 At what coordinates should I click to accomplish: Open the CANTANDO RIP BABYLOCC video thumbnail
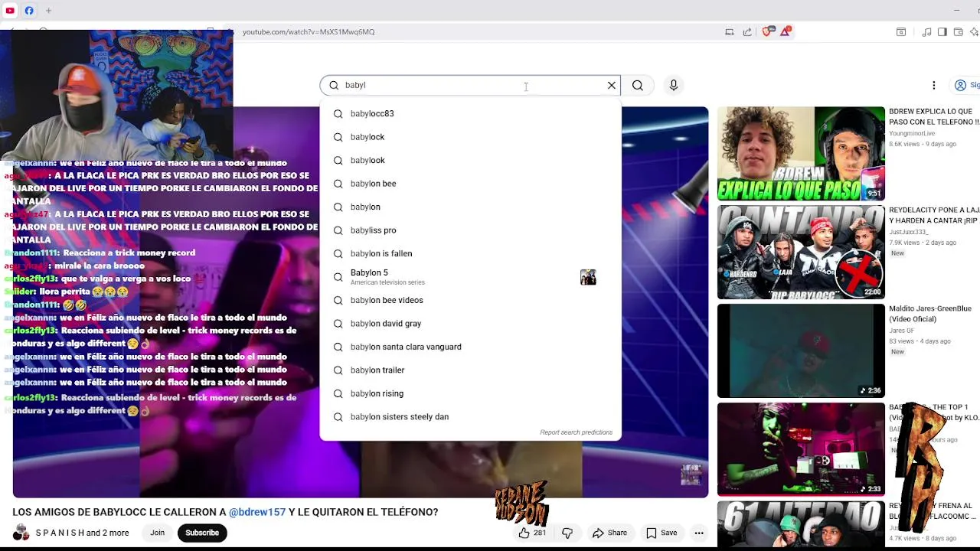pos(801,252)
